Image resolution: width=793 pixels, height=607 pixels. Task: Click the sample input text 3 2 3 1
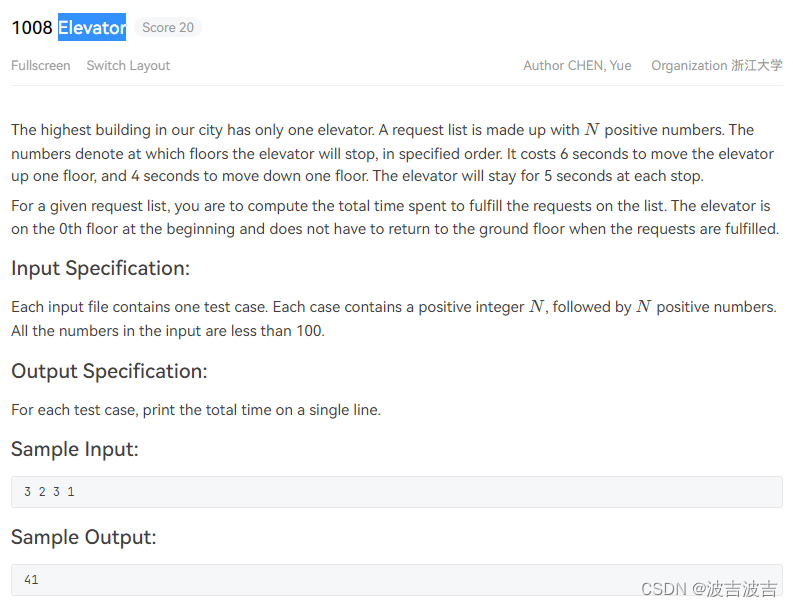[x=49, y=492]
